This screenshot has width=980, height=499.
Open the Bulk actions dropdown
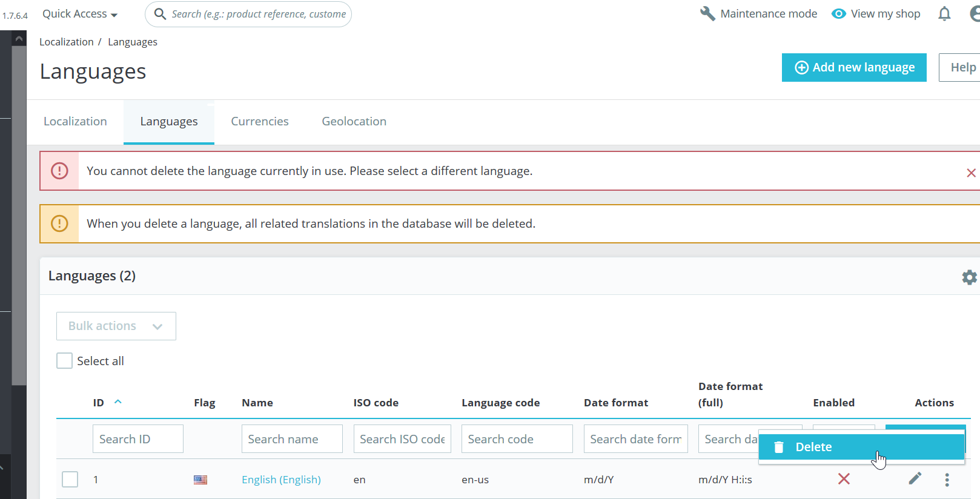coord(116,326)
